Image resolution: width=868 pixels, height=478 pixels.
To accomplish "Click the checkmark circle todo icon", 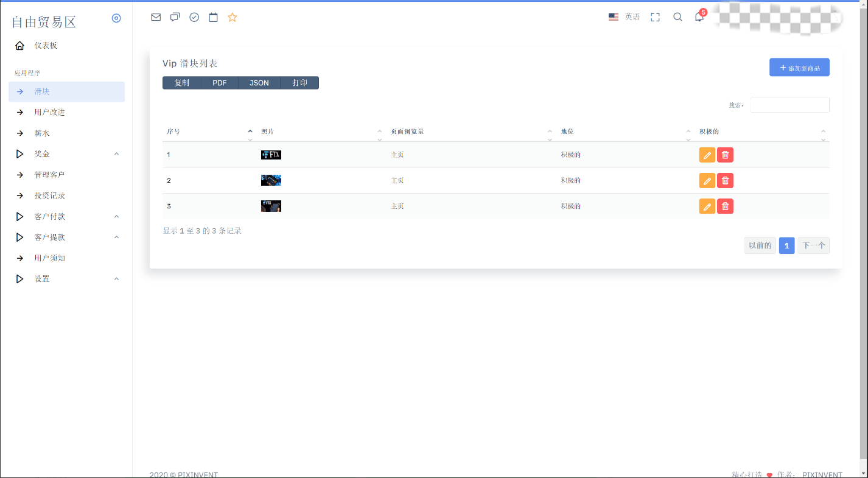I will [x=194, y=17].
